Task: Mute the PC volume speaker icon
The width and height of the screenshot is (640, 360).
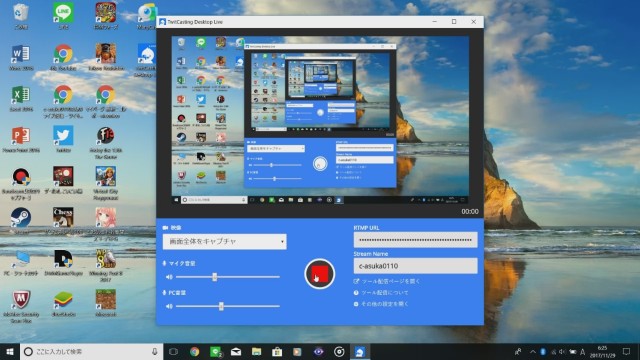Action: click(169, 306)
